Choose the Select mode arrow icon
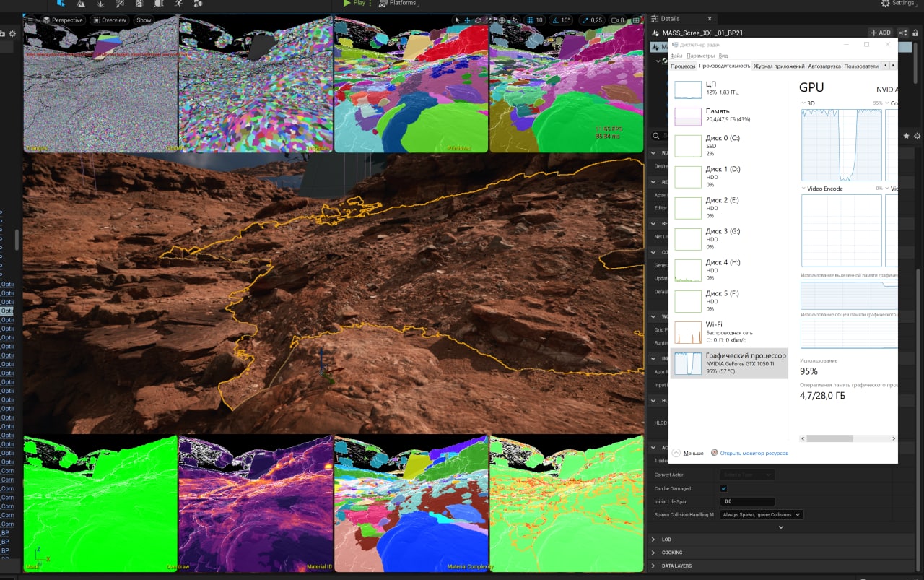The image size is (924, 580). point(456,20)
